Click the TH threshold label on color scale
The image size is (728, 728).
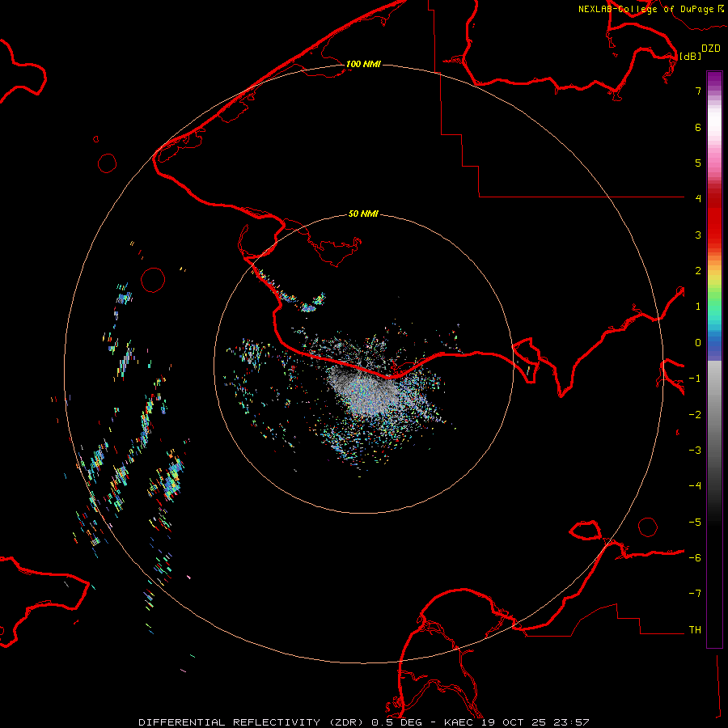tap(695, 630)
